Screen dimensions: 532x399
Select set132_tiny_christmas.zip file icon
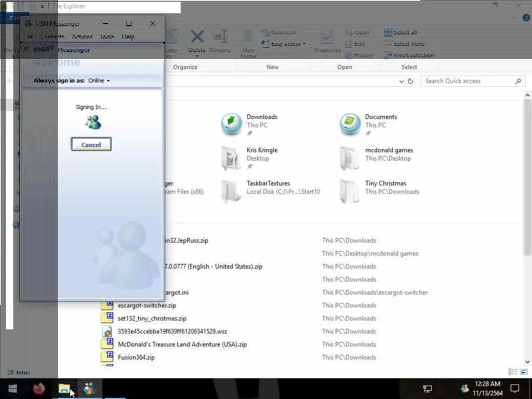[107, 318]
